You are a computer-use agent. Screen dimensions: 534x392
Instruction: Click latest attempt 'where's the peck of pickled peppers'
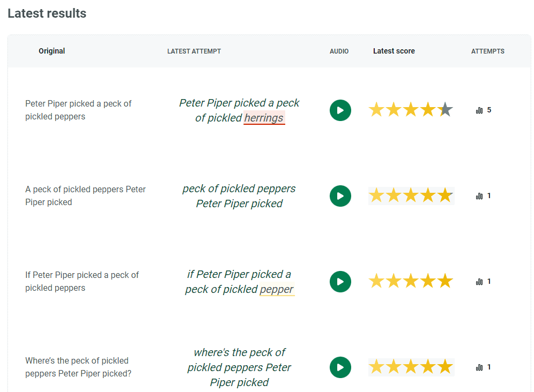pos(239,367)
